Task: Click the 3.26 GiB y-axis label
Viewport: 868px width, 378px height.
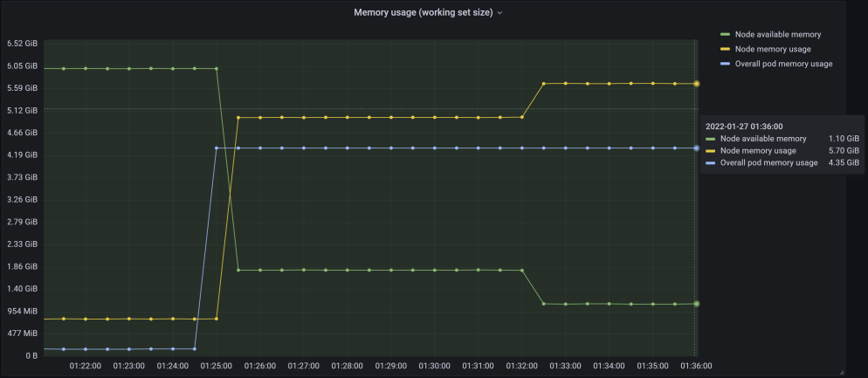Action: pyautogui.click(x=22, y=199)
